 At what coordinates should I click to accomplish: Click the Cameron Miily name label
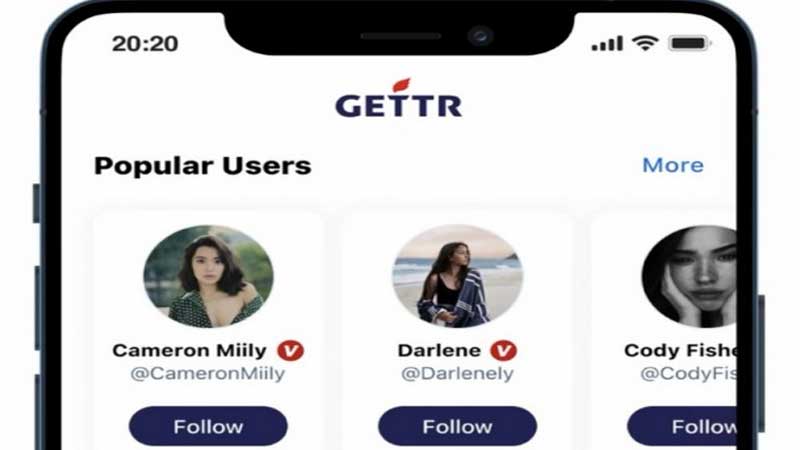point(189,351)
